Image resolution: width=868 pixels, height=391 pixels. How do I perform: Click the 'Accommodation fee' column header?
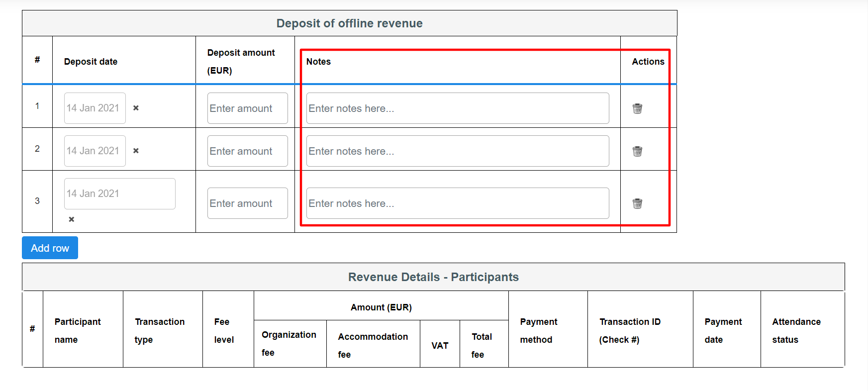(373, 346)
